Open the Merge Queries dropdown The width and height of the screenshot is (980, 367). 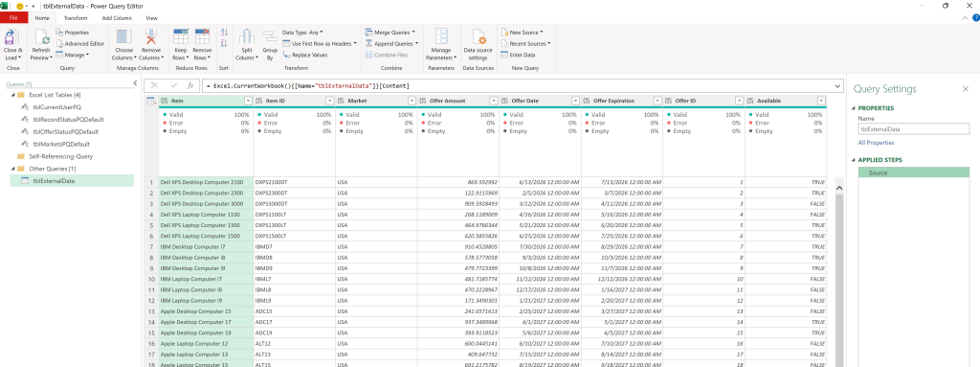(x=391, y=32)
